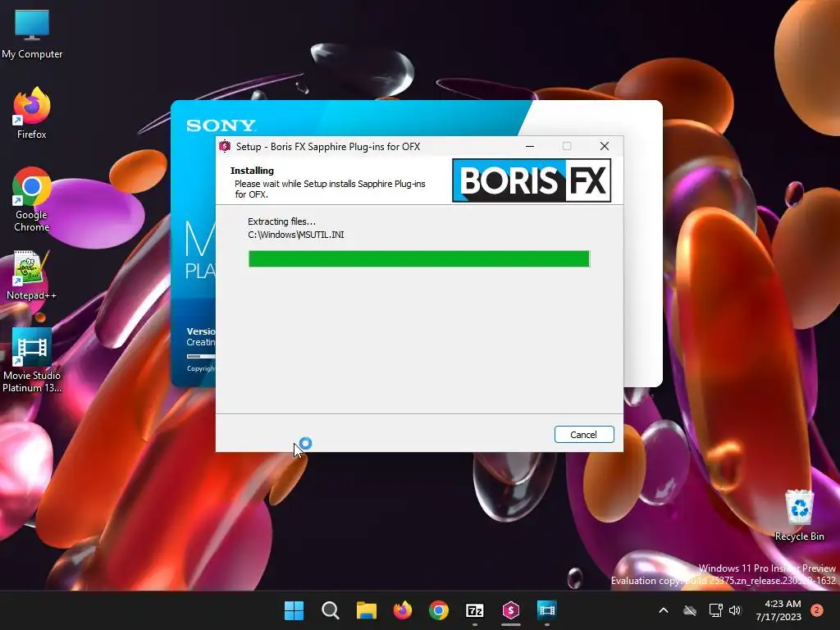This screenshot has width=840, height=630.
Task: Select Movie Studio Platinum 13 desktop shortcut
Action: (x=32, y=361)
